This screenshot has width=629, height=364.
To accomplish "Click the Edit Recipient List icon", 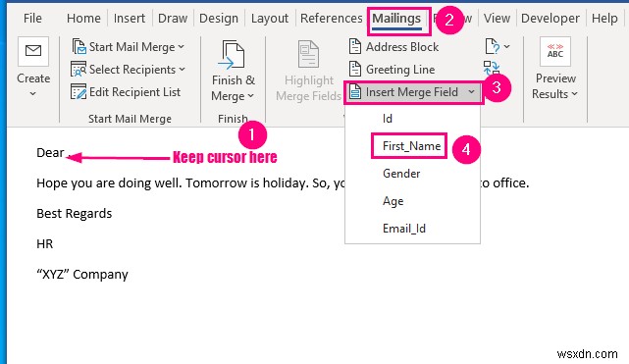I will [x=79, y=91].
